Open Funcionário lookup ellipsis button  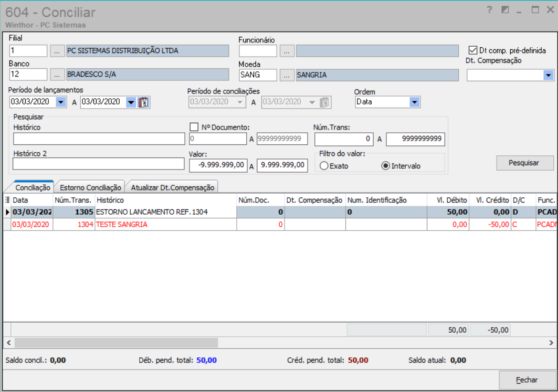287,51
